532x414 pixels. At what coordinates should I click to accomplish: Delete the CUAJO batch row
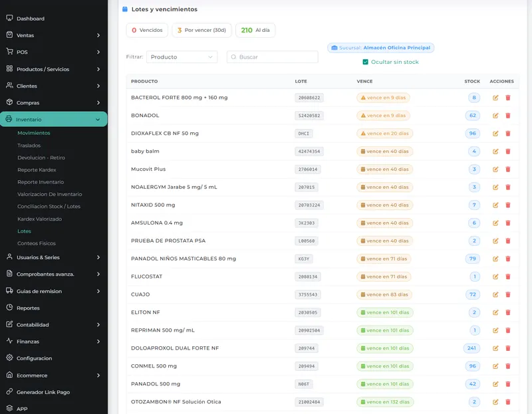[508, 294]
